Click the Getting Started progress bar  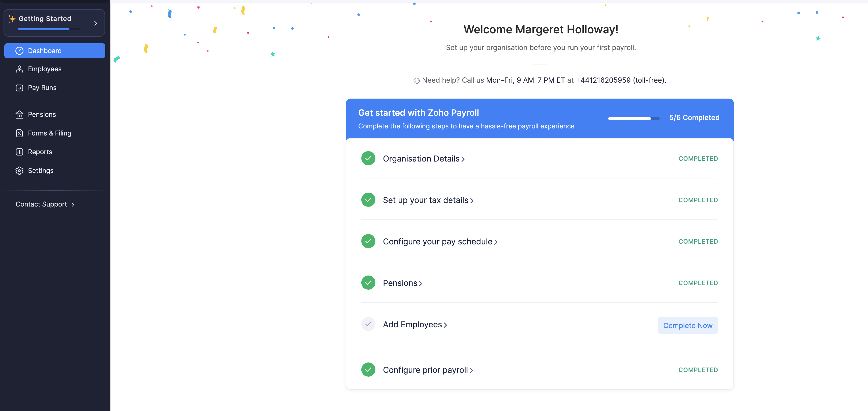click(x=49, y=29)
